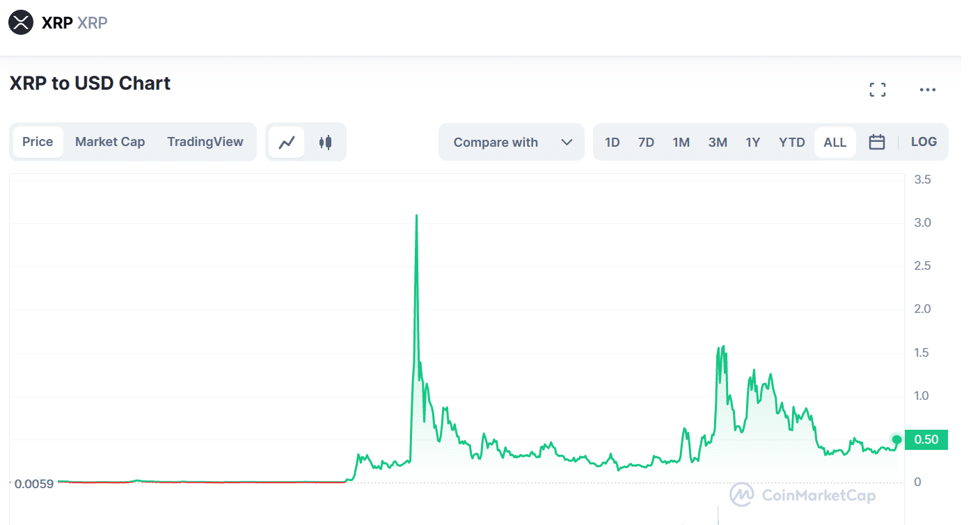Image resolution: width=980 pixels, height=525 pixels.
Task: Open the three-dot more options menu
Action: tap(928, 90)
